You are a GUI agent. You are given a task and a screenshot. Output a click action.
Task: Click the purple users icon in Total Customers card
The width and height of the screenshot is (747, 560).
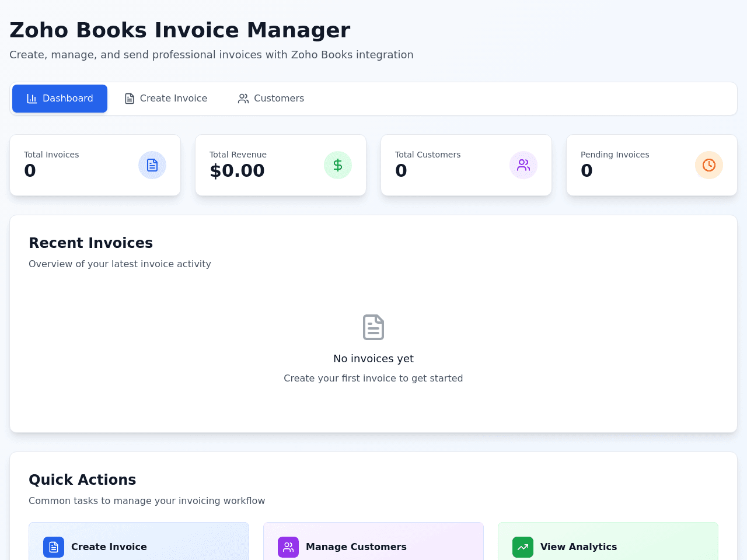[x=523, y=165]
